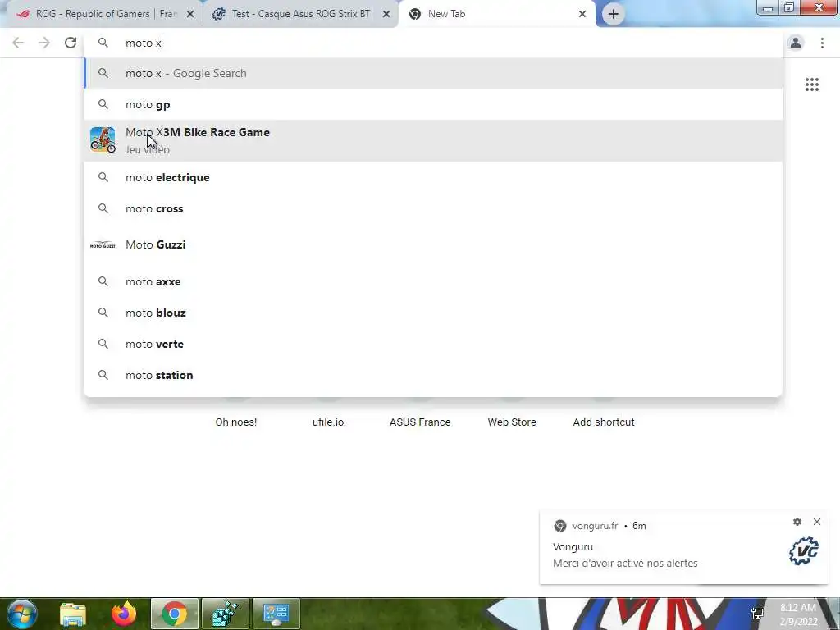Pick the 'moto electrique' suggestion
Image resolution: width=840 pixels, height=630 pixels.
pyautogui.click(x=433, y=177)
